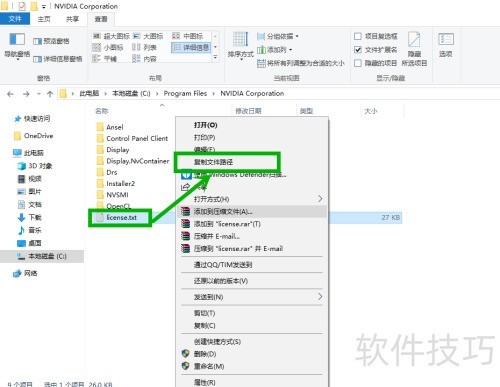The image size is (500, 387).
Task: Click Local Disk (C:) in address breadcrumb
Action: 131,93
